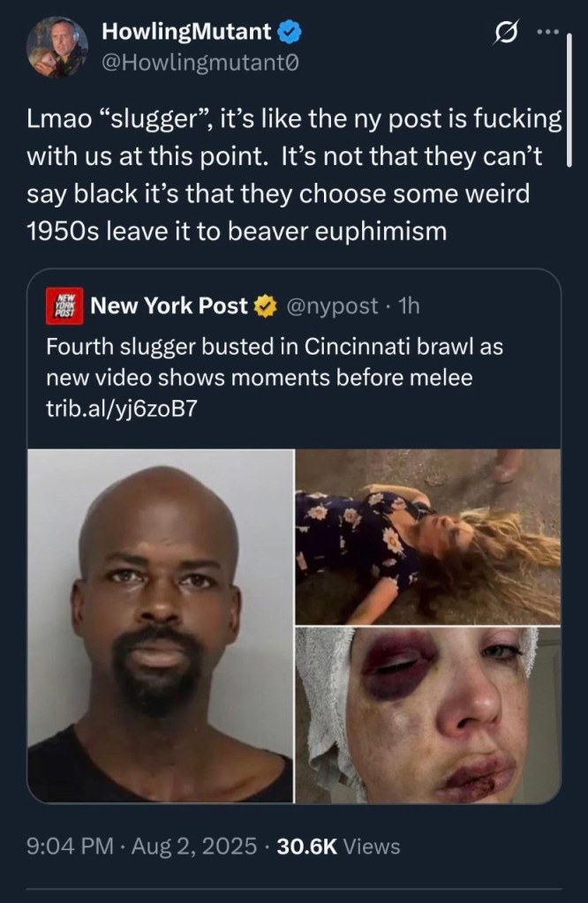Click the Aug 2, 2025 date
Viewport: 588px width, 903px height.
coord(194,847)
